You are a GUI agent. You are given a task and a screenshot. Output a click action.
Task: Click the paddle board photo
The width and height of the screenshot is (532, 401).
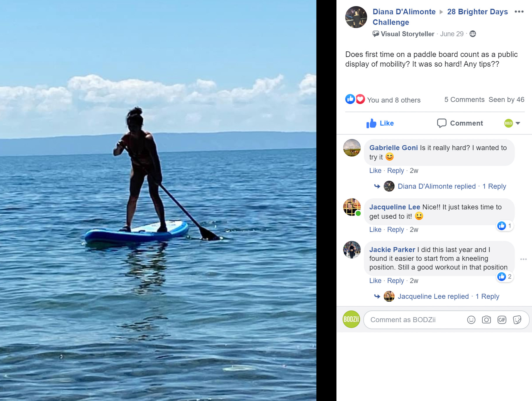pyautogui.click(x=158, y=200)
